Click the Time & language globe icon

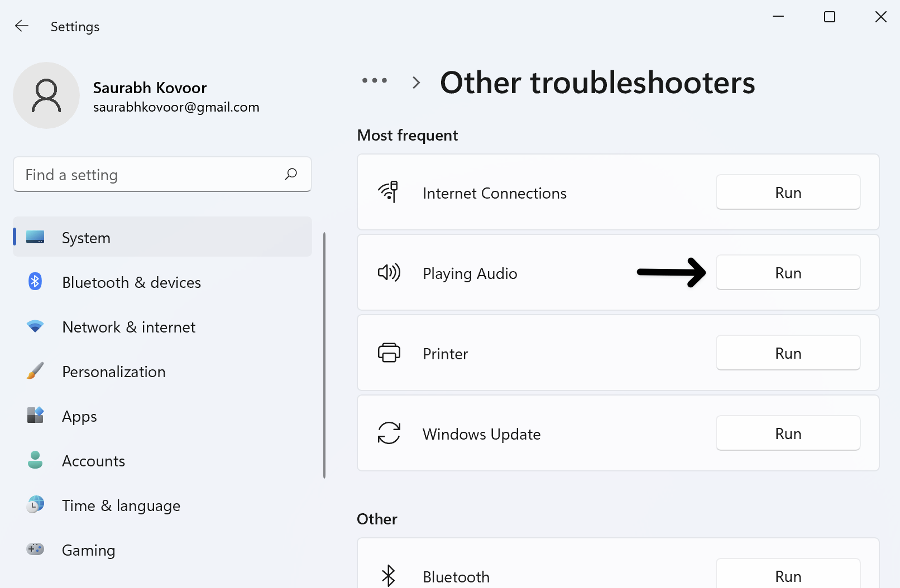[35, 504]
